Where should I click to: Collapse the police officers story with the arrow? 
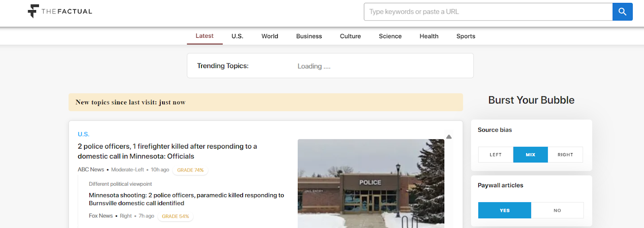click(449, 137)
